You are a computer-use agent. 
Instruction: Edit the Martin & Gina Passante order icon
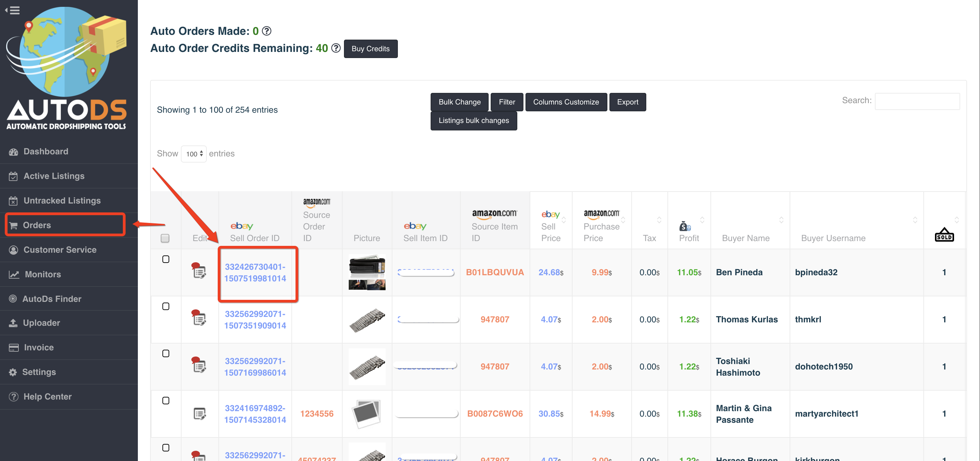[x=200, y=414]
